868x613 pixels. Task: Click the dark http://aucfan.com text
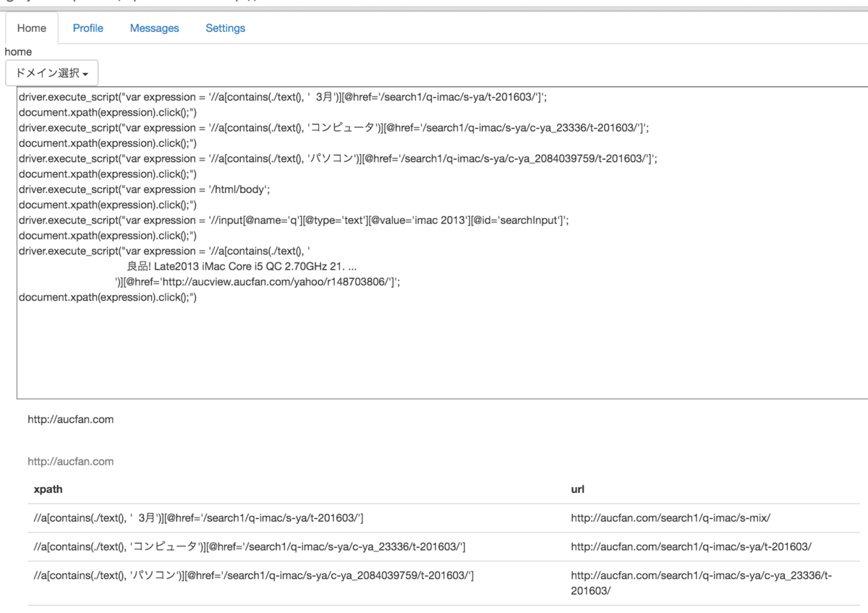coord(70,419)
